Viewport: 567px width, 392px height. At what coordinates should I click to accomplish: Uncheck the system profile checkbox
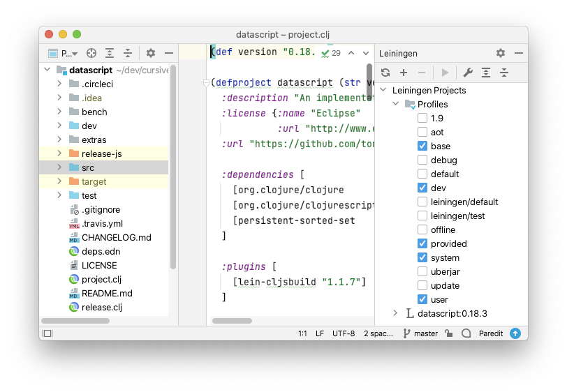(422, 257)
